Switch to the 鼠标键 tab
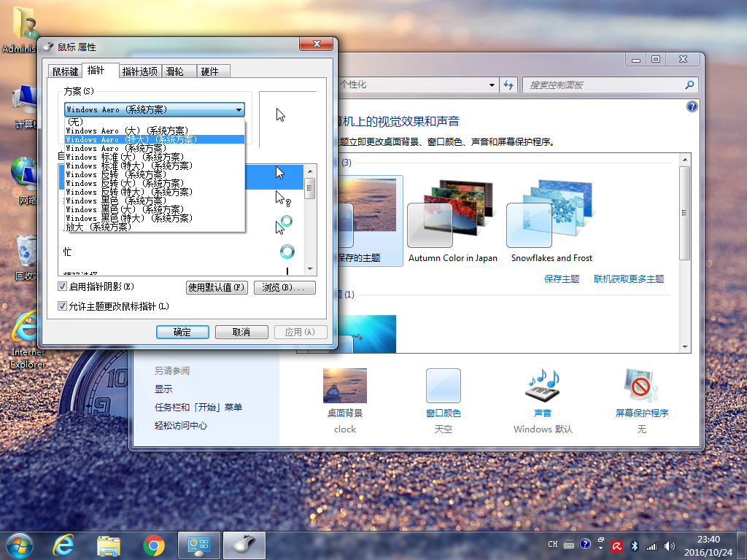 [65, 71]
